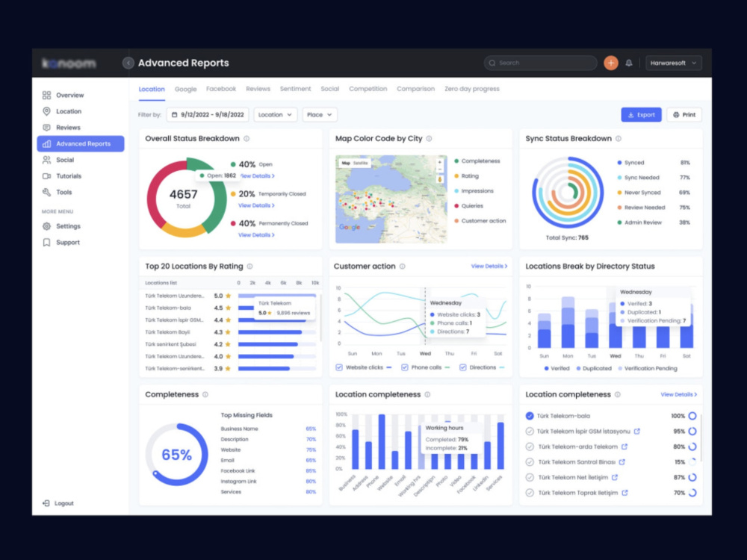747x560 pixels.
Task: Switch to the Competition tab
Action: pyautogui.click(x=368, y=89)
